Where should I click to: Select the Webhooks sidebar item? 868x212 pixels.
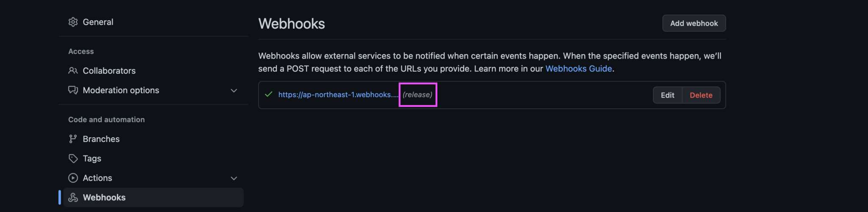(x=153, y=198)
